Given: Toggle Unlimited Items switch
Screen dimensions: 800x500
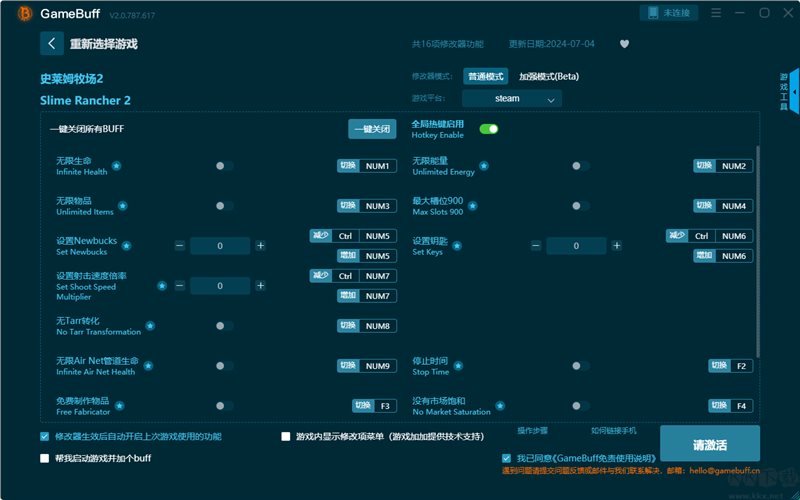Looking at the screenshot, I should [x=224, y=206].
